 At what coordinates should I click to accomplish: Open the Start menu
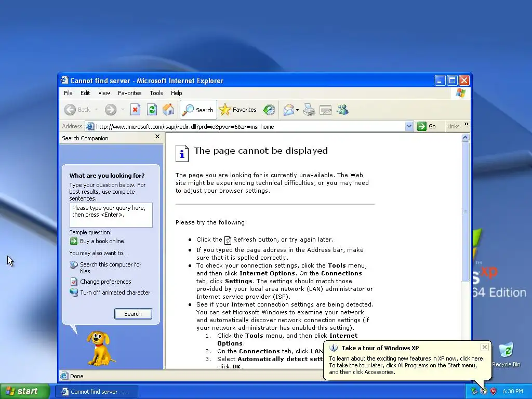pyautogui.click(x=25, y=391)
